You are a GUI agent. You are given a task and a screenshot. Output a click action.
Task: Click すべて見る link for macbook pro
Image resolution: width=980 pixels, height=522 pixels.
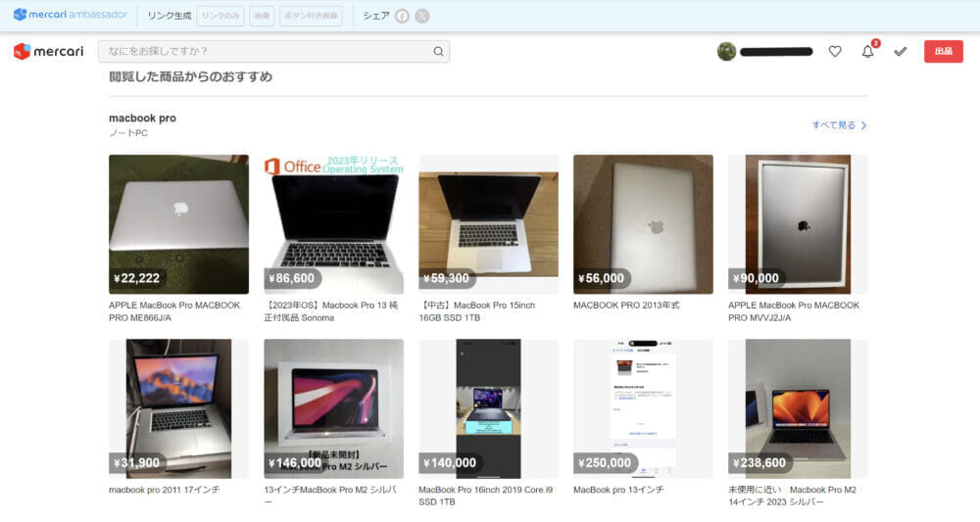[833, 125]
